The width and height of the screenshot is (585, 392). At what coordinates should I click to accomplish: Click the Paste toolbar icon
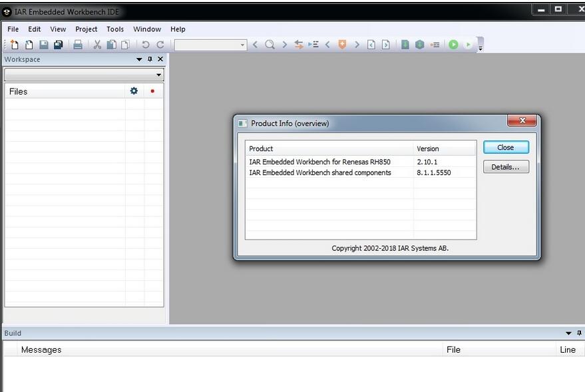[126, 45]
